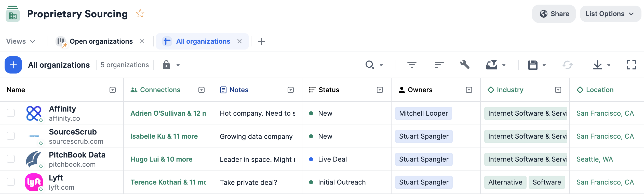Image resolution: width=644 pixels, height=194 pixels.
Task: Tick the Lyft row checkbox
Action: tap(11, 182)
